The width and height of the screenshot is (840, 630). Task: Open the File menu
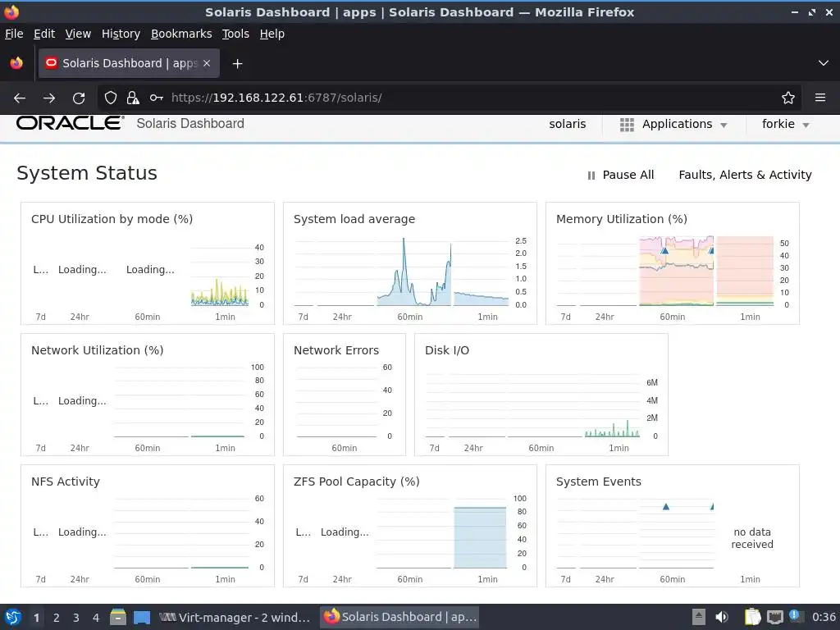click(x=14, y=34)
